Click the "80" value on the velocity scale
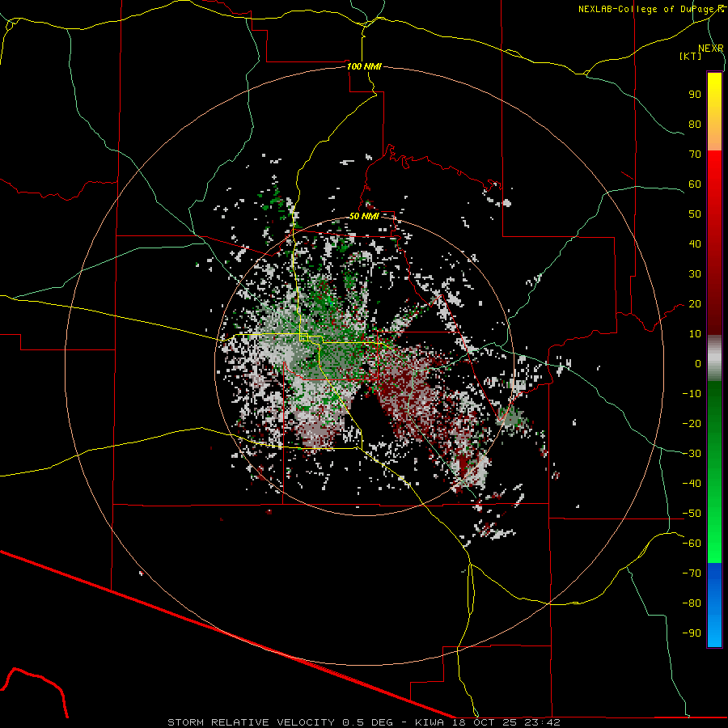The image size is (728, 728). 695,125
